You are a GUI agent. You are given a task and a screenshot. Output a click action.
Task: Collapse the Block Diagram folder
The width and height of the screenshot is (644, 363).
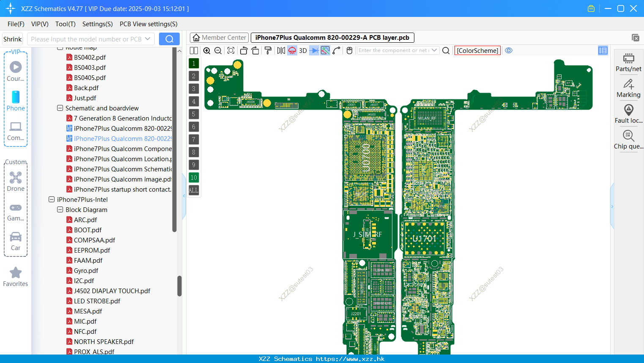tap(60, 209)
